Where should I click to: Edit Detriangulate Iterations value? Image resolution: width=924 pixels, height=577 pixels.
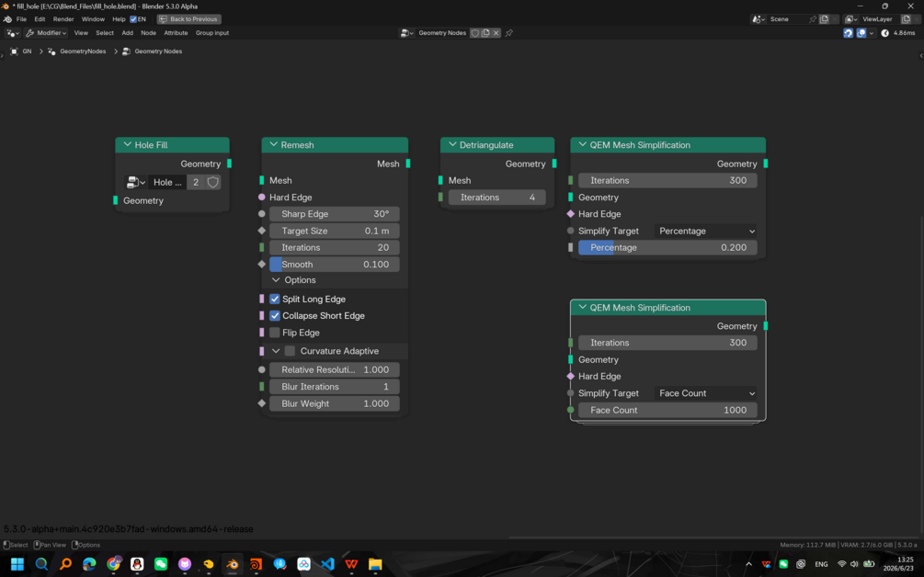(x=496, y=198)
